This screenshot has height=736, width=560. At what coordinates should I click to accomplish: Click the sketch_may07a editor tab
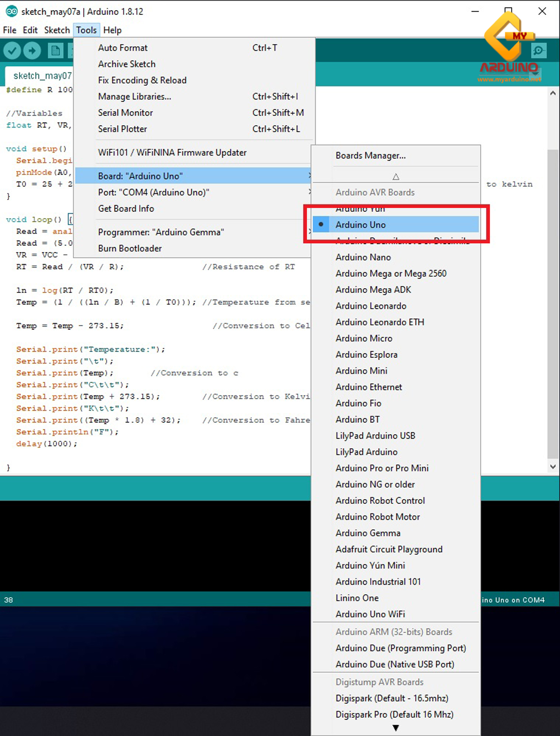41,76
